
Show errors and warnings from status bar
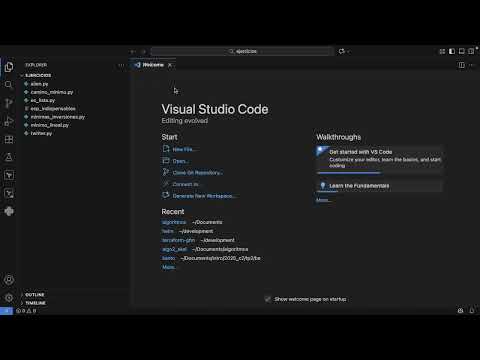(26, 311)
